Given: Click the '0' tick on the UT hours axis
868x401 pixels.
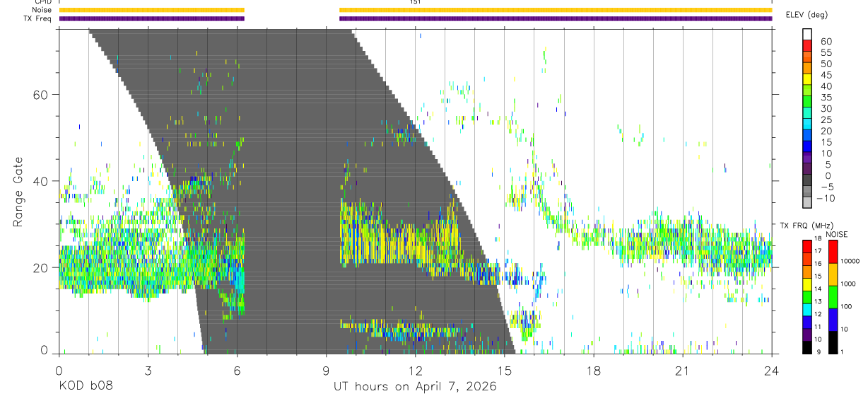Looking at the screenshot, I should 59,370.
